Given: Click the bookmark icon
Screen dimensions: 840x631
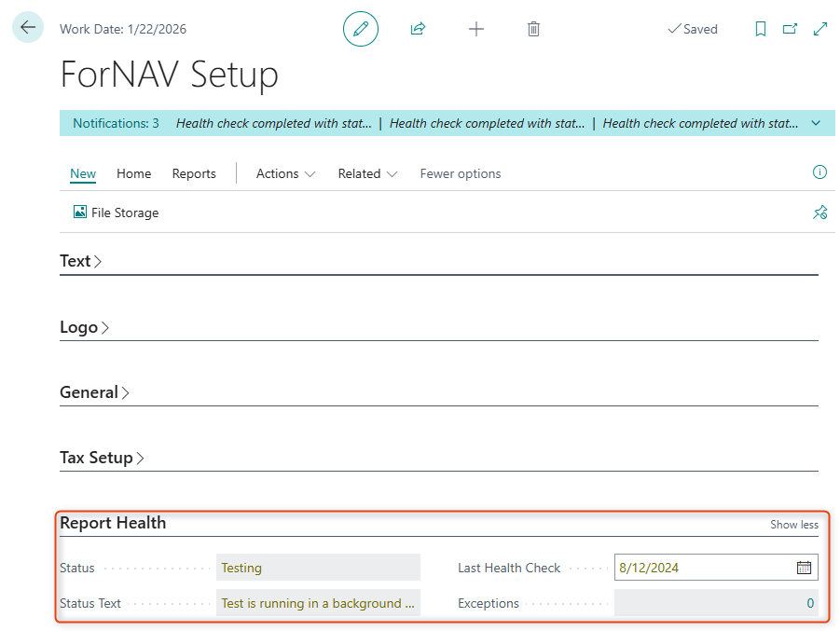Looking at the screenshot, I should click(x=760, y=29).
